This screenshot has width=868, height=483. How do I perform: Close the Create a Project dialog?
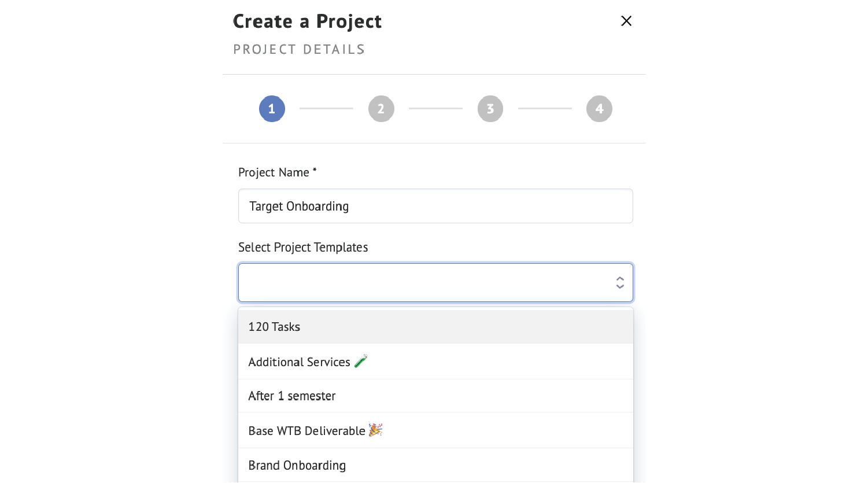pyautogui.click(x=626, y=21)
